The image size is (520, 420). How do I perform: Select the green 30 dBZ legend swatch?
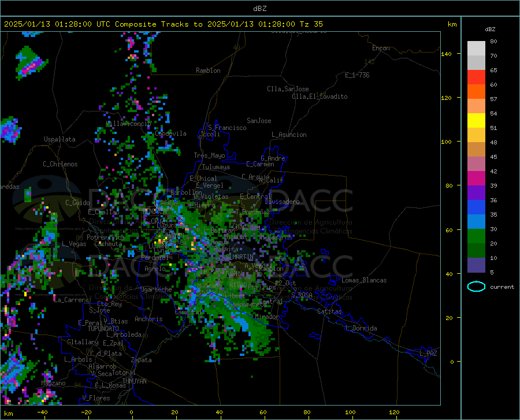click(476, 236)
